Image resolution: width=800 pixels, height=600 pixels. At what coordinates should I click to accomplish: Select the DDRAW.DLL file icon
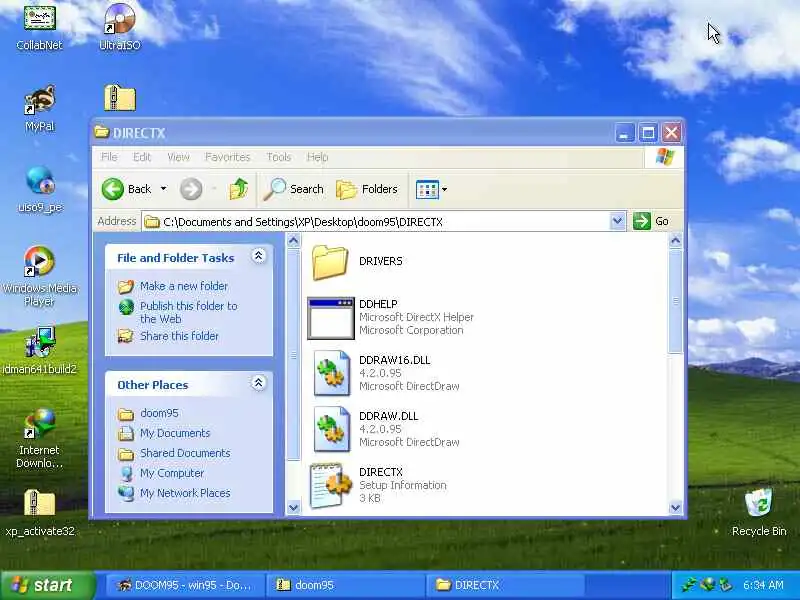tap(332, 430)
